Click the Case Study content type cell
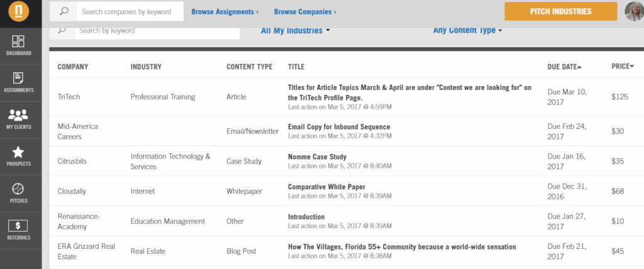The height and width of the screenshot is (269, 644). click(x=244, y=162)
